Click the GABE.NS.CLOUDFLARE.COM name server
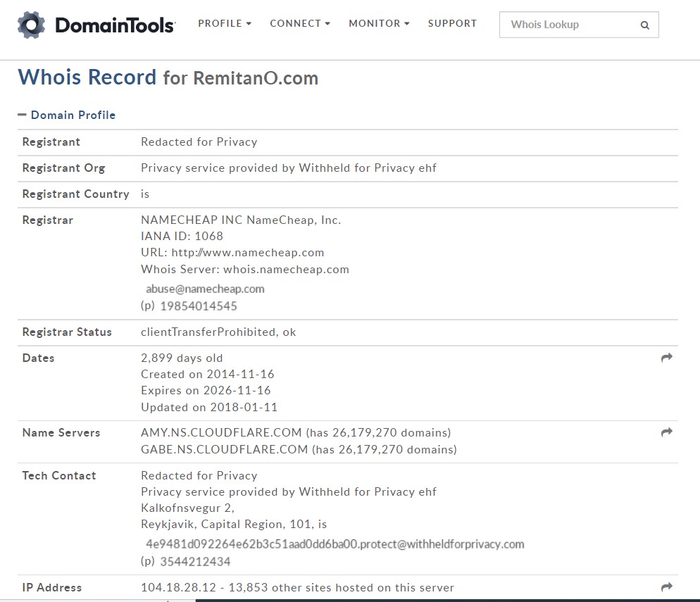The height and width of the screenshot is (602, 700). [224, 449]
